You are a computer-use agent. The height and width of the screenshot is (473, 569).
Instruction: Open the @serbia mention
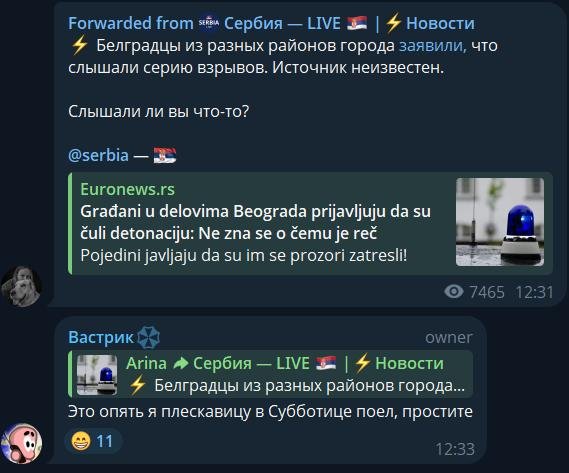click(x=98, y=155)
